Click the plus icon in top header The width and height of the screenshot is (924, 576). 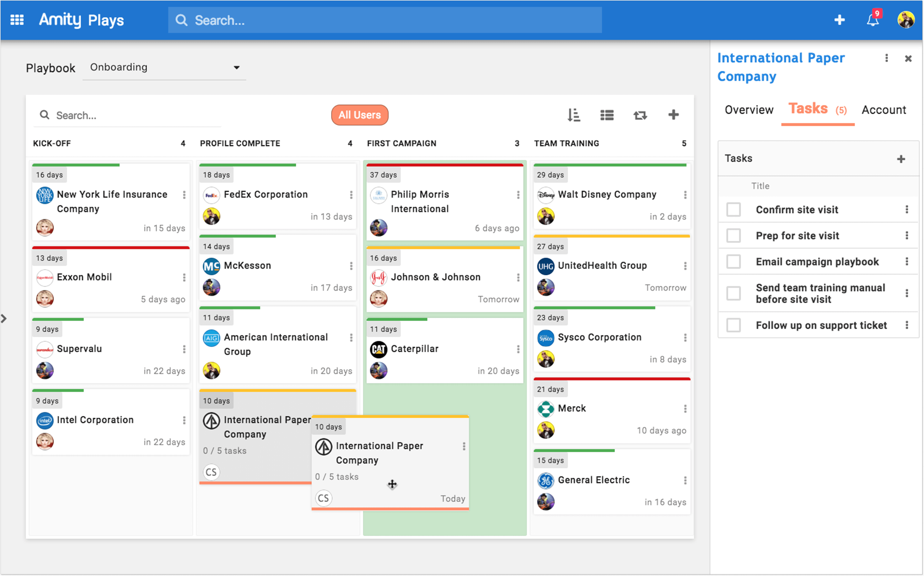click(839, 20)
